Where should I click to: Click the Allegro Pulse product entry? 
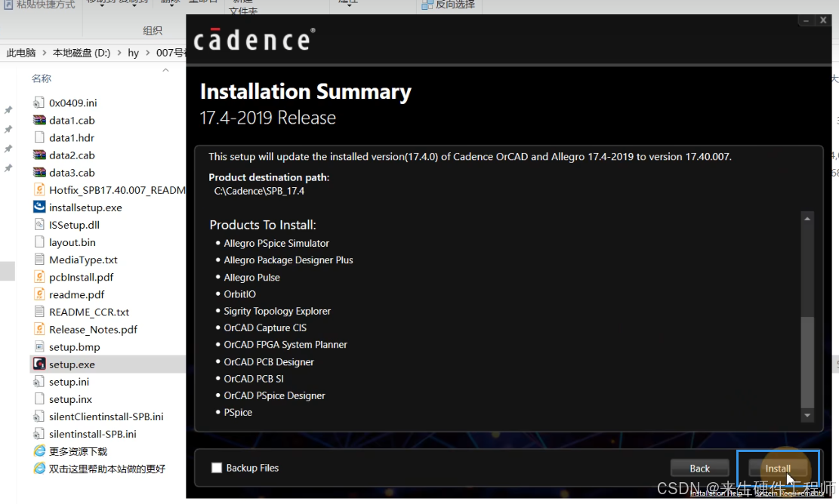(x=251, y=278)
